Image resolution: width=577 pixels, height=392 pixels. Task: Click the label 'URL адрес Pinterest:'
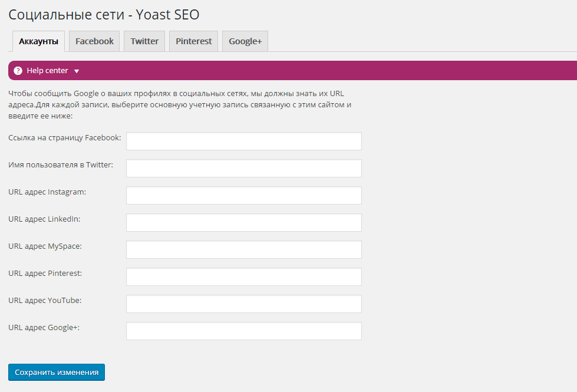point(45,273)
